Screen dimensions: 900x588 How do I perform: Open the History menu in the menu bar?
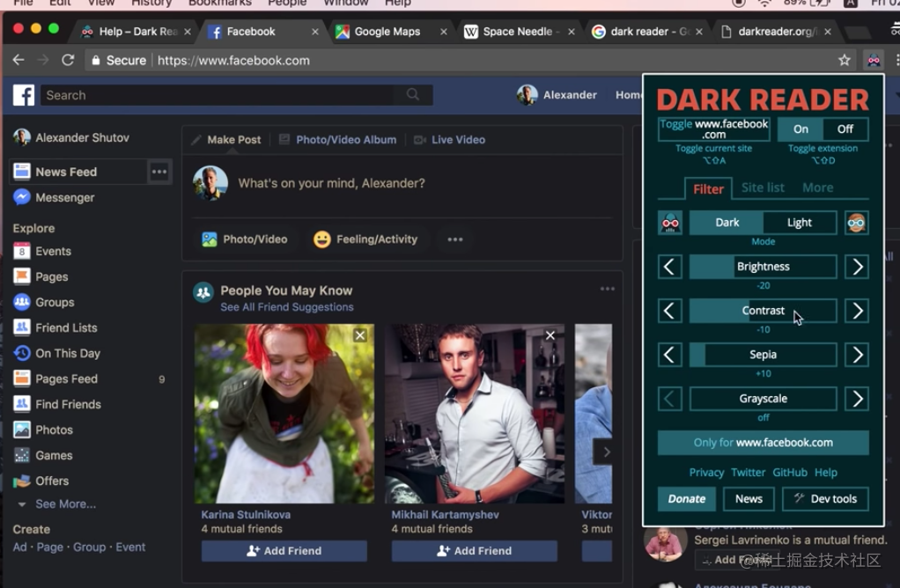[x=151, y=4]
